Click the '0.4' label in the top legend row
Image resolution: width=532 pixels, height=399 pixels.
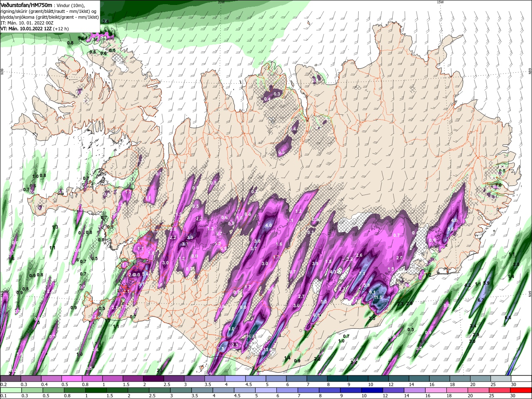tap(44, 384)
